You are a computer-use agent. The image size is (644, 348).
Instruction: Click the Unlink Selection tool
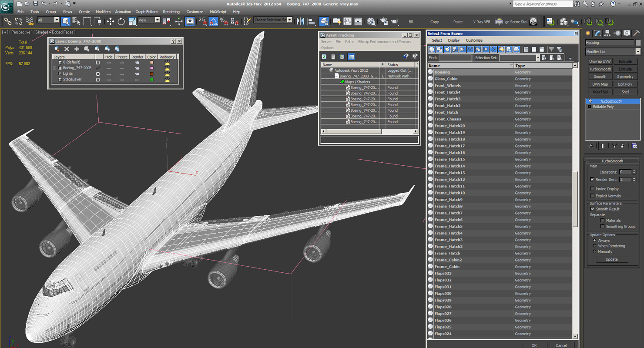(x=19, y=21)
